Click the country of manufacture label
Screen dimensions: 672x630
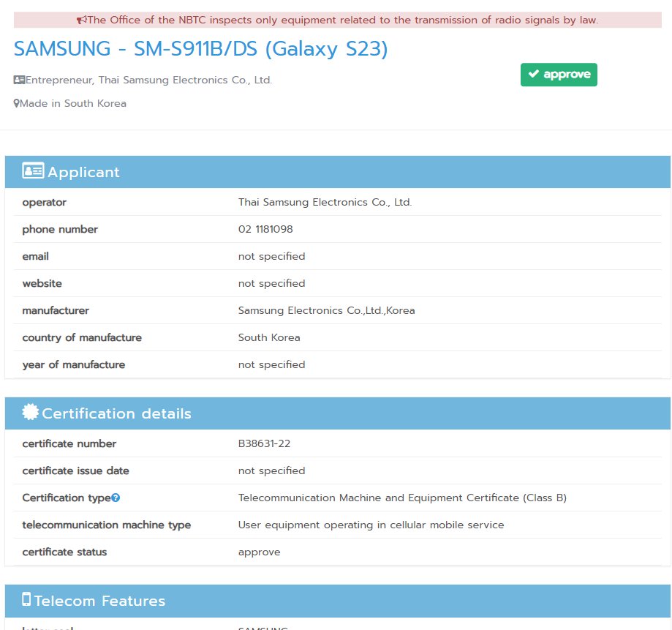82,337
